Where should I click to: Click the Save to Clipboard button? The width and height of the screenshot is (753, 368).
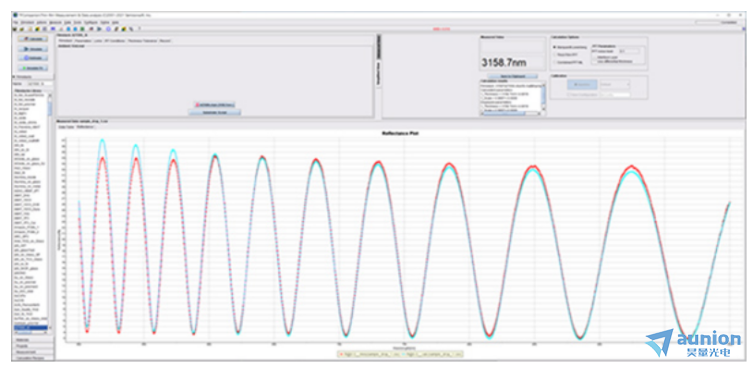point(512,76)
